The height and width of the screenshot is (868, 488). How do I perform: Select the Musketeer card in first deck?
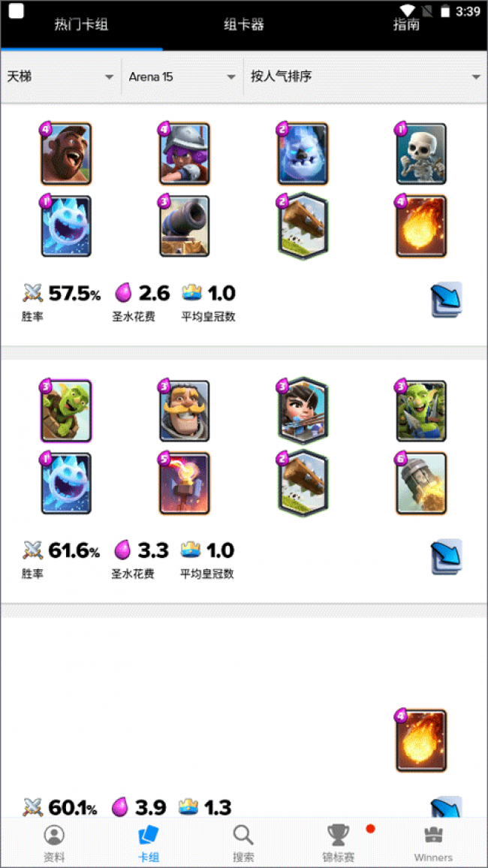coord(184,154)
